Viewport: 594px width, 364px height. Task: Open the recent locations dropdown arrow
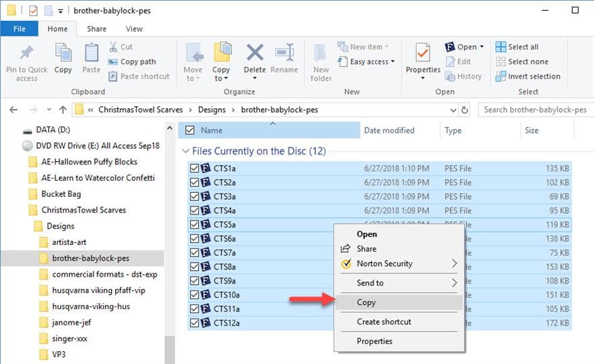coord(49,110)
